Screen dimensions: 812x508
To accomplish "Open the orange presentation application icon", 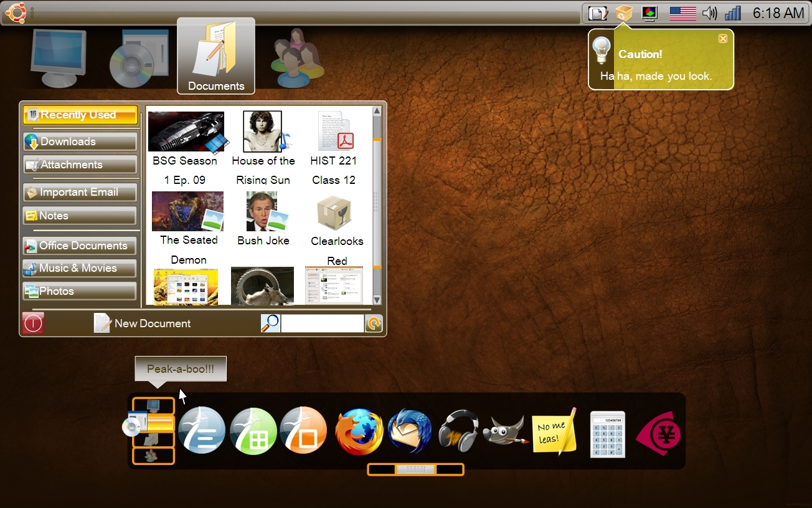I will pyautogui.click(x=303, y=431).
